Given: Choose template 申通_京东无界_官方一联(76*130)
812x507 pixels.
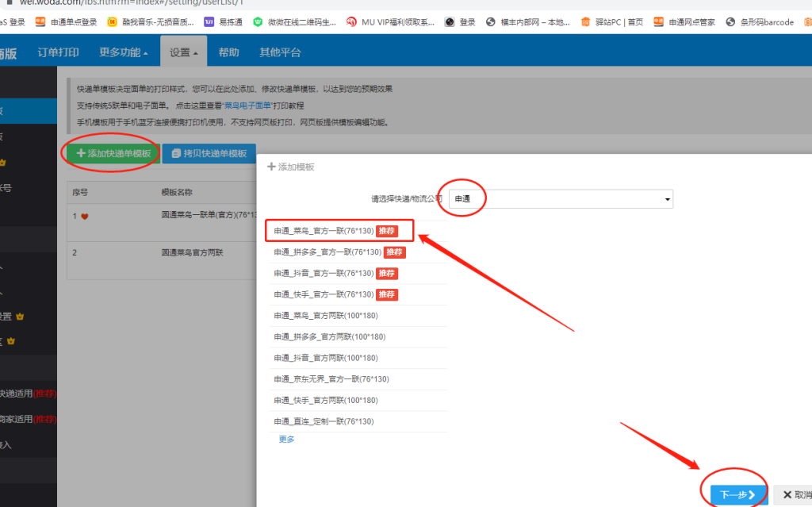Looking at the screenshot, I should pos(324,379).
